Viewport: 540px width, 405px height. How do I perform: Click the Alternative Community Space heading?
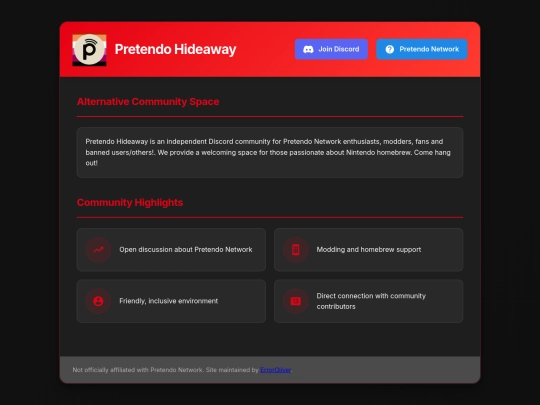pos(148,102)
